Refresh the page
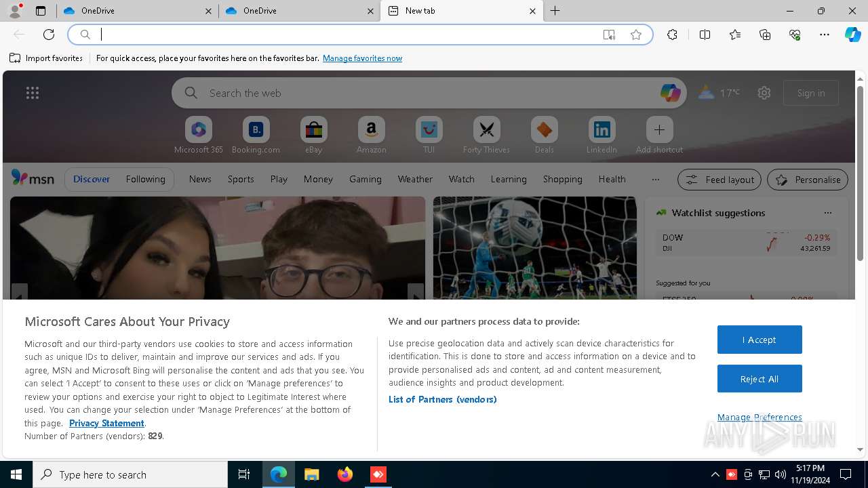The height and width of the screenshot is (488, 868). click(x=49, y=35)
